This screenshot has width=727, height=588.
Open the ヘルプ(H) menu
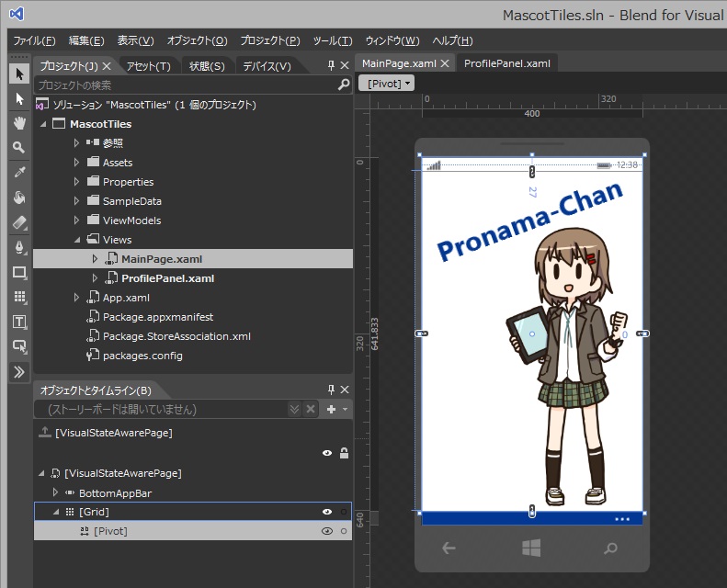(x=452, y=40)
